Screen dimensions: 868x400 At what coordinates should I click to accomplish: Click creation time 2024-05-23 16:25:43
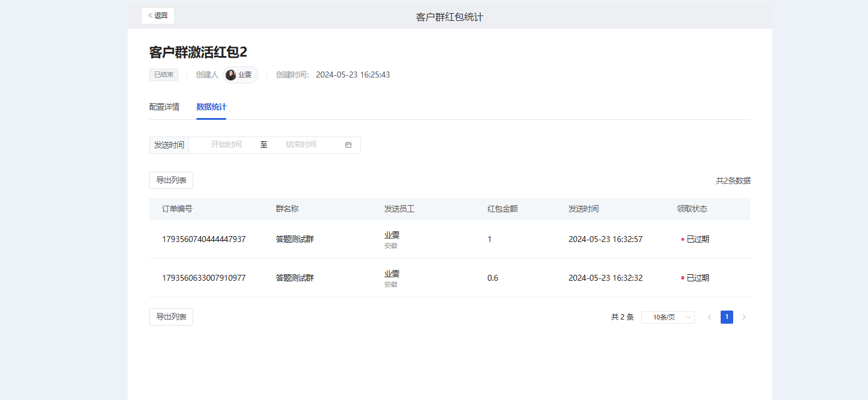click(x=353, y=75)
